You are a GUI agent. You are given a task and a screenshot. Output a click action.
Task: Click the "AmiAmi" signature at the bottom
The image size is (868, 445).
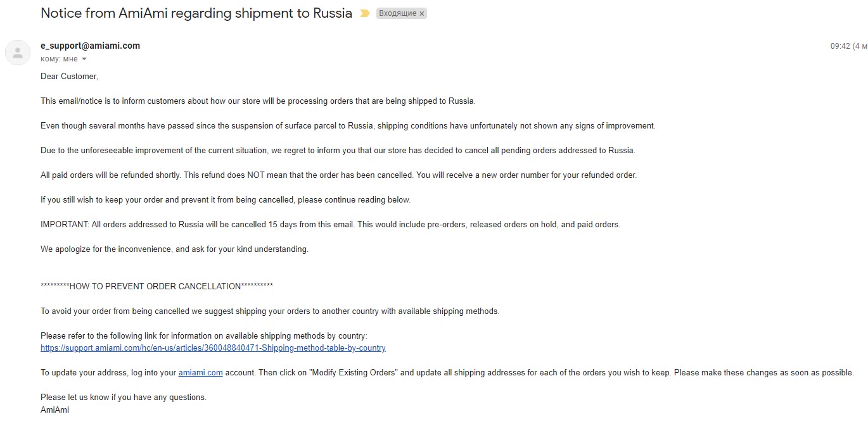54,410
